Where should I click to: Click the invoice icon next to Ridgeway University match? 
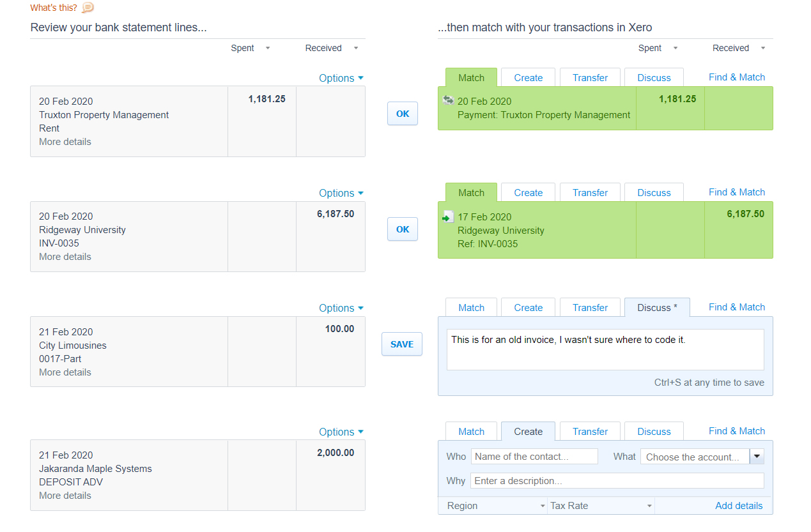tap(448, 217)
